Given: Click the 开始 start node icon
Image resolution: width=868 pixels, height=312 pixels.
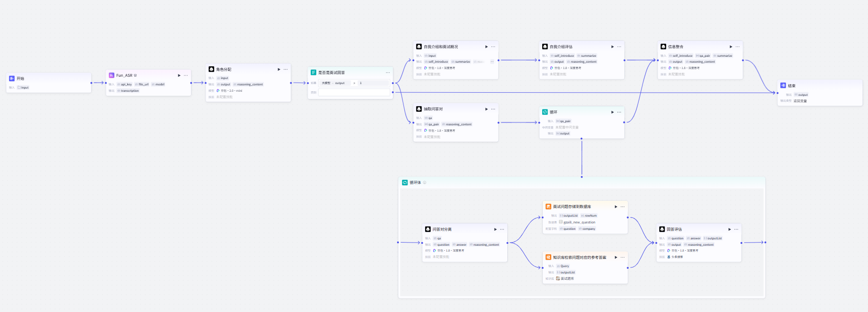Looking at the screenshot, I should (x=12, y=79).
